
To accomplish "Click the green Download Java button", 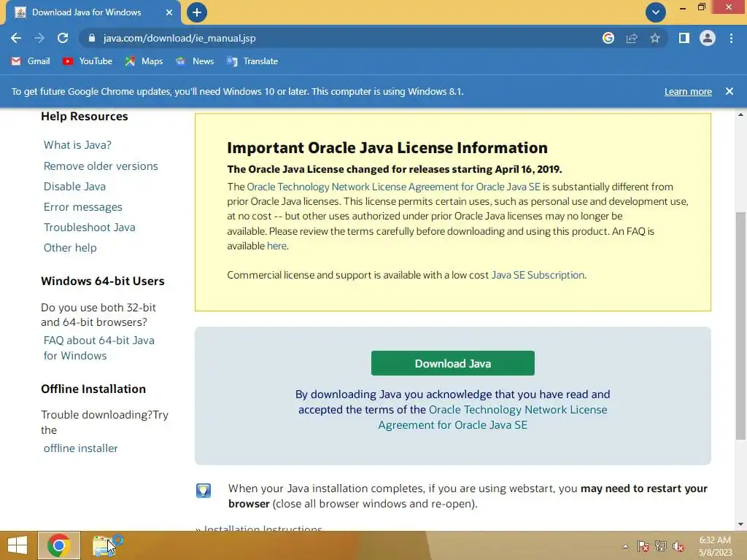I will (x=452, y=363).
